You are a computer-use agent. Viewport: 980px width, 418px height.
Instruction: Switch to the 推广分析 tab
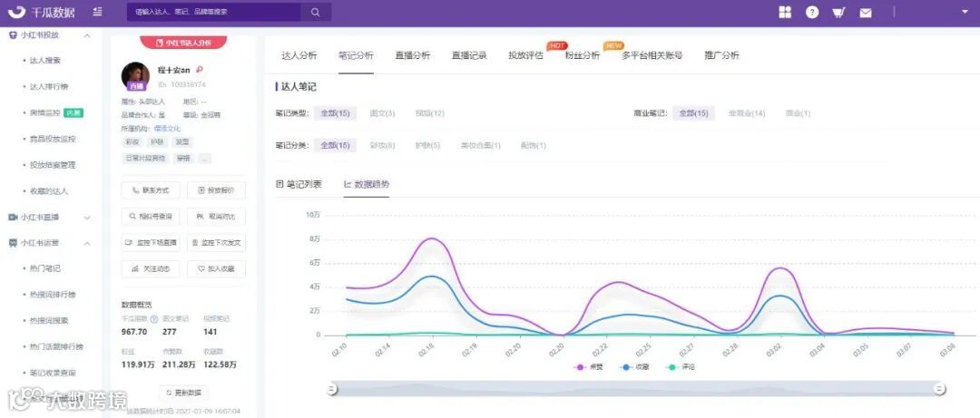(722, 55)
